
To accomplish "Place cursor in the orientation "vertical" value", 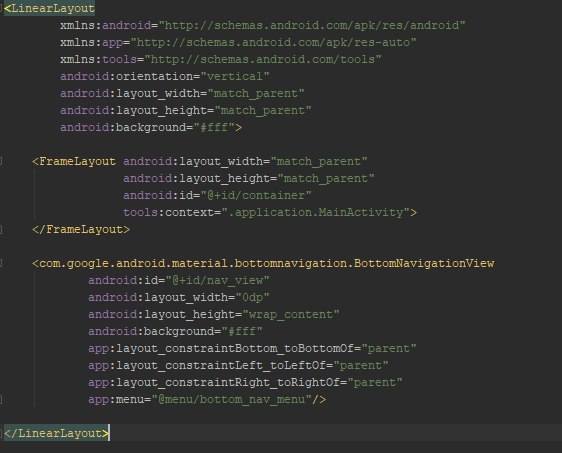I will pos(235,76).
